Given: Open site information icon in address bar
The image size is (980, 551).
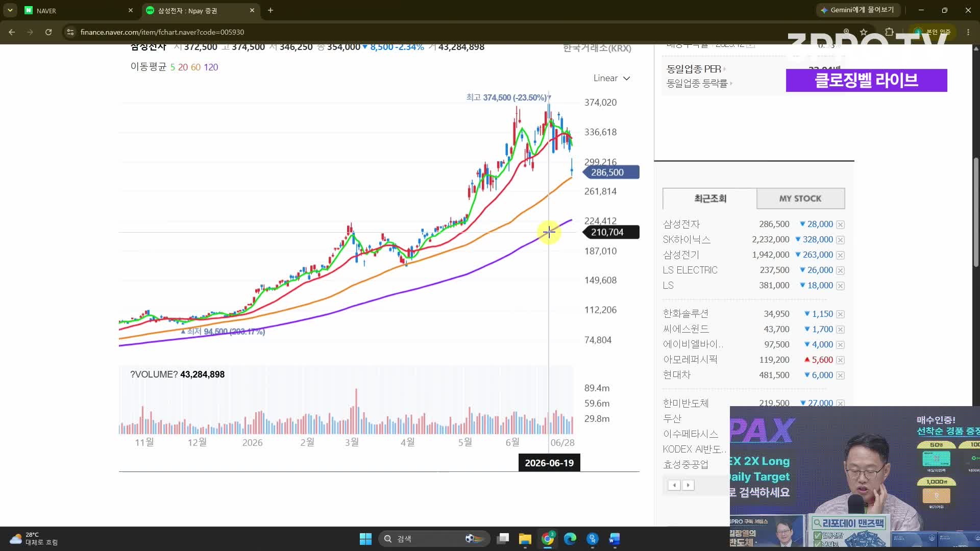Looking at the screenshot, I should click(70, 32).
